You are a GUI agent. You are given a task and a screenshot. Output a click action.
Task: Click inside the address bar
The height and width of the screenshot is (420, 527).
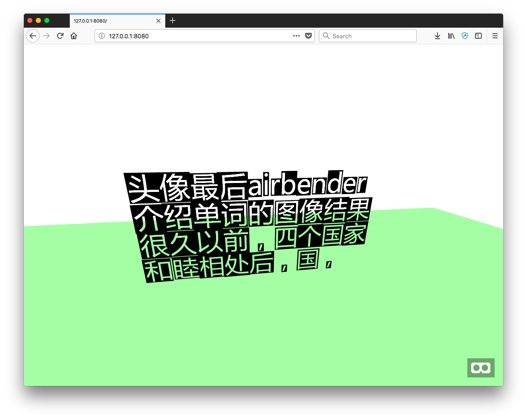tap(192, 36)
